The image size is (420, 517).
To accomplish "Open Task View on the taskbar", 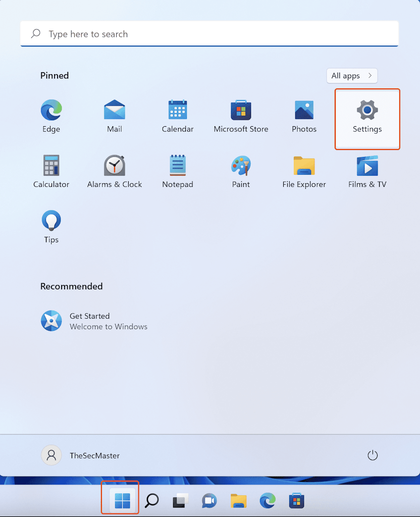I will (x=180, y=500).
